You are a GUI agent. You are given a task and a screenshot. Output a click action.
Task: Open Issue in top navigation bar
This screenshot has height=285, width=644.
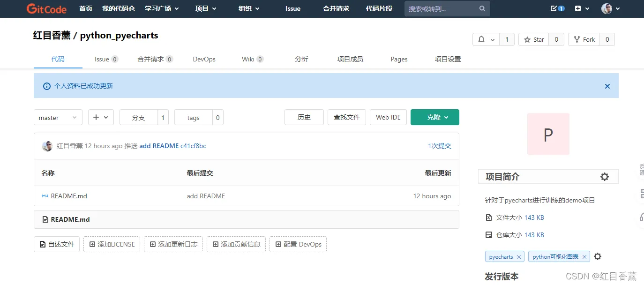293,8
